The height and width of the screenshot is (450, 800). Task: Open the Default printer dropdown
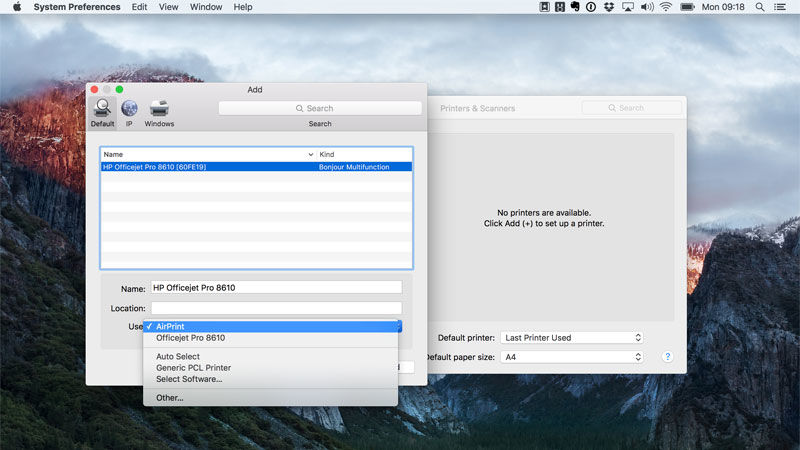coord(571,338)
